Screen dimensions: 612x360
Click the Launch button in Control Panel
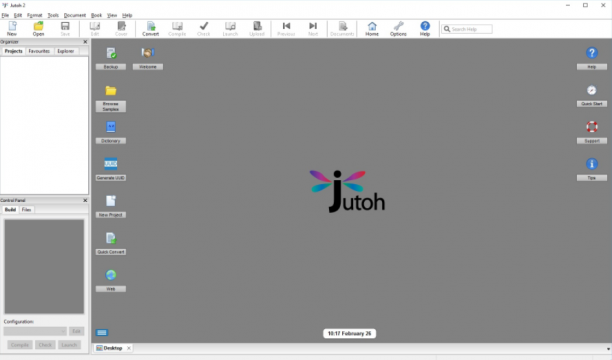69,345
